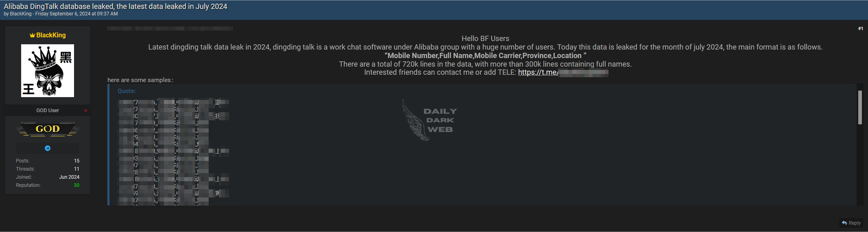Click the #1 post number link

coord(860,28)
